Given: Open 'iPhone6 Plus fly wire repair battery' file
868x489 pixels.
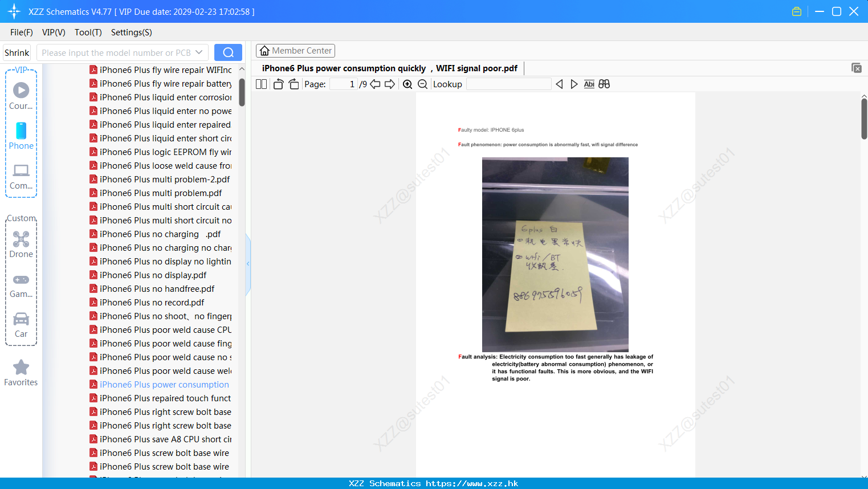Looking at the screenshot, I should point(161,84).
